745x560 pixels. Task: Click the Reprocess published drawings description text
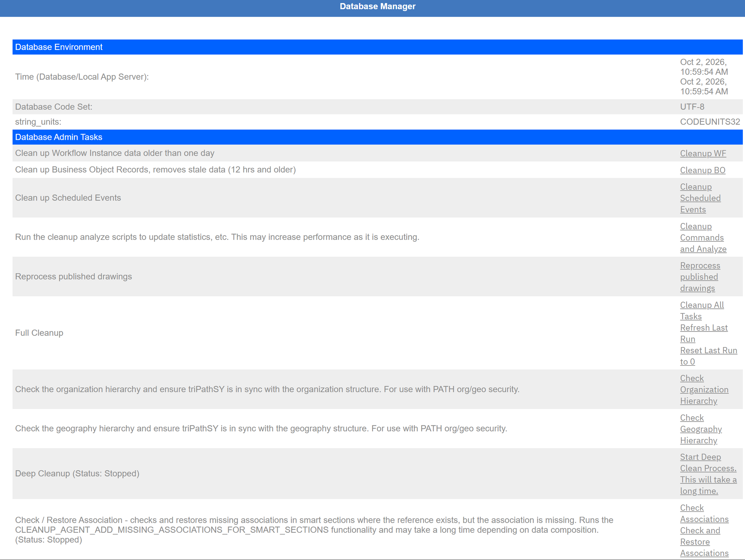click(x=74, y=277)
